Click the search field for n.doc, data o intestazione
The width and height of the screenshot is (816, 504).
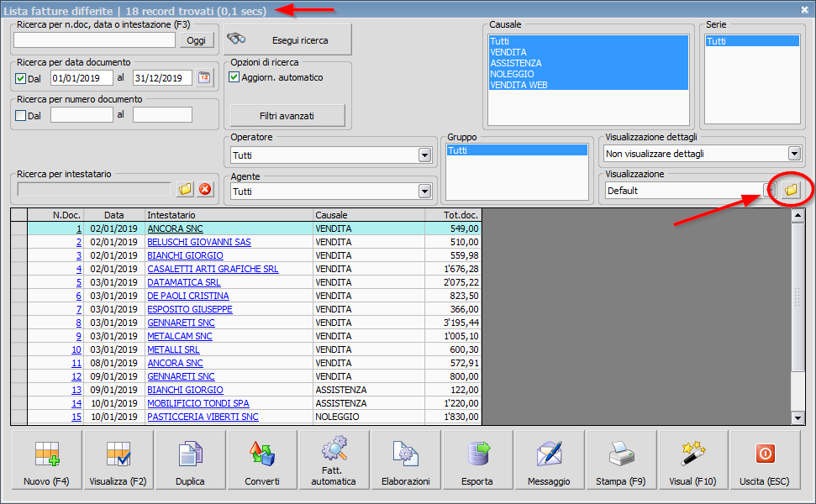tap(94, 40)
